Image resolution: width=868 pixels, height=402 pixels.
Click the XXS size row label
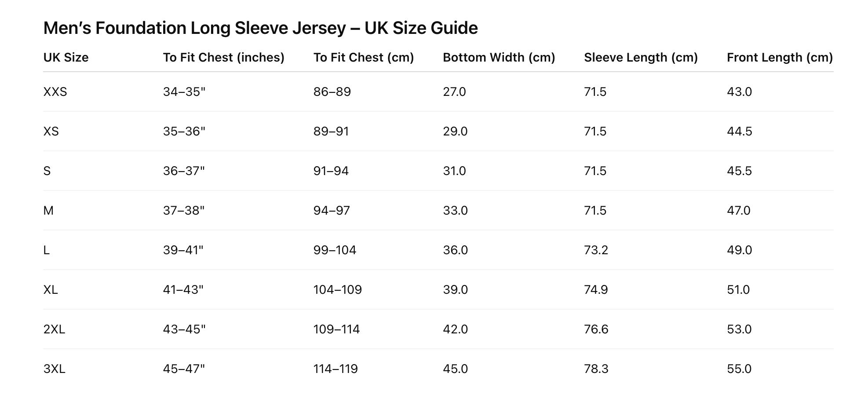(x=55, y=92)
